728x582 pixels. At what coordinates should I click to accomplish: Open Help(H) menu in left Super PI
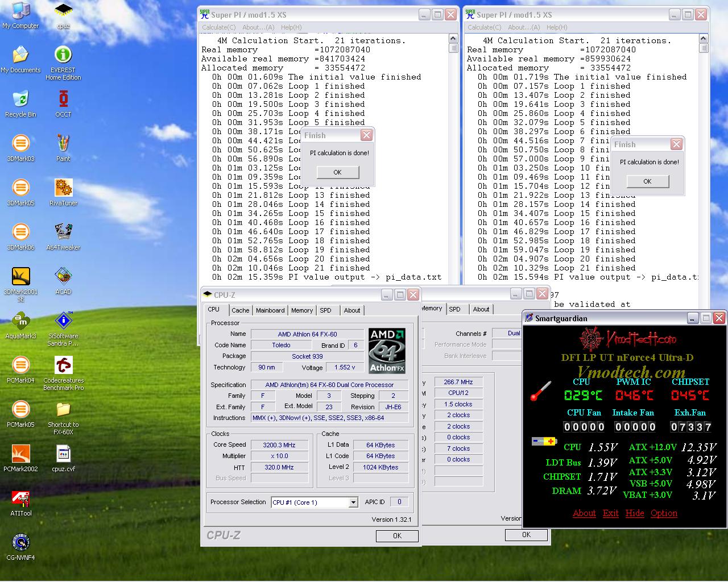click(x=291, y=27)
